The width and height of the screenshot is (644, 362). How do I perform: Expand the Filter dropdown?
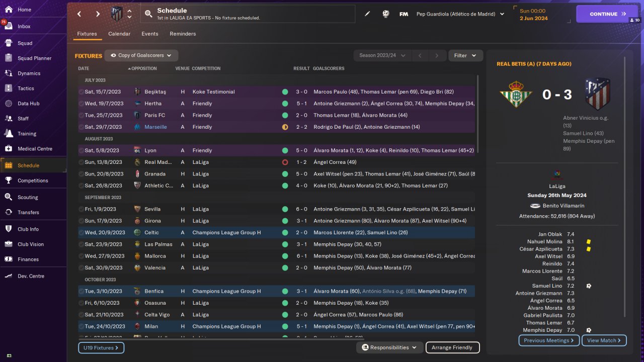(x=465, y=55)
